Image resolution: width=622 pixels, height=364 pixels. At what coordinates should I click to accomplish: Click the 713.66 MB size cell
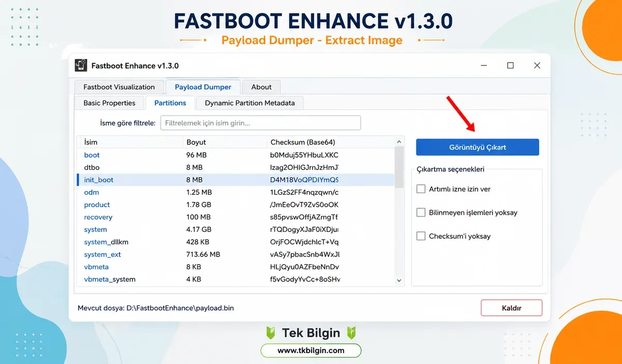(203, 254)
